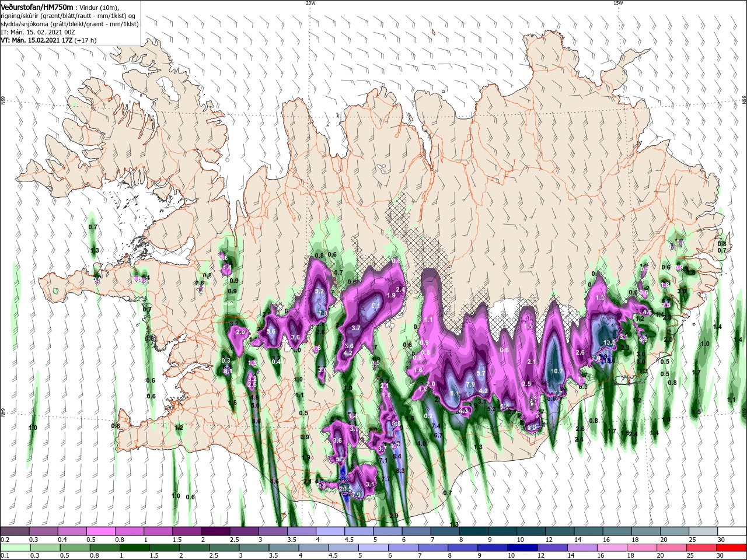The width and height of the screenshot is (747, 560).
Task: Click the 6 slate blue swatch, upper legend row
Action: (416, 531)
